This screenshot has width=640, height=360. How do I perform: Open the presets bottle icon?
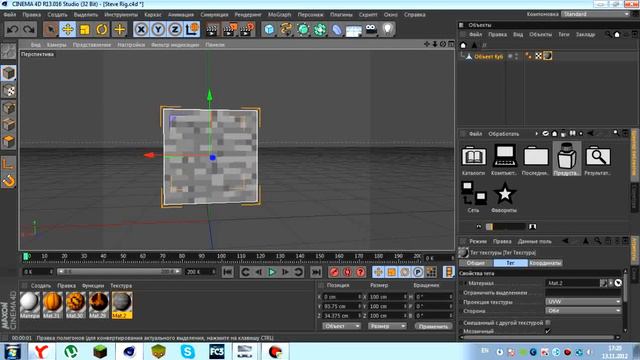(567, 159)
